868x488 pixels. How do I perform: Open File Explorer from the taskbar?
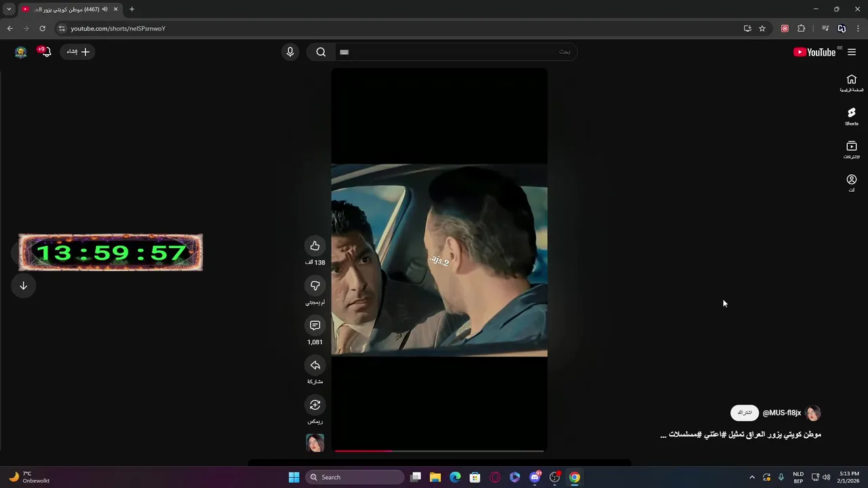tap(435, 477)
